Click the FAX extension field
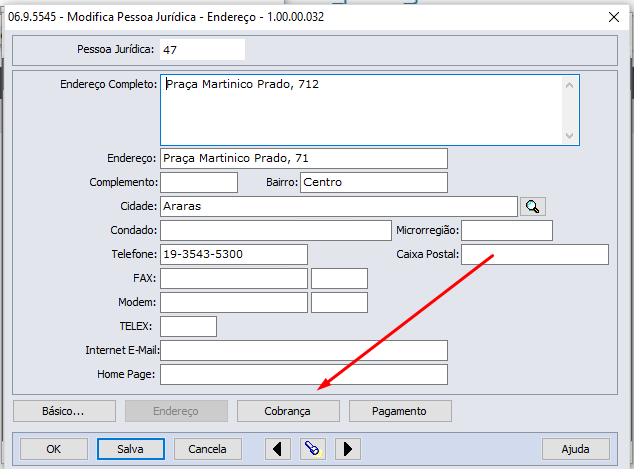The width and height of the screenshot is (634, 469). pyautogui.click(x=339, y=279)
